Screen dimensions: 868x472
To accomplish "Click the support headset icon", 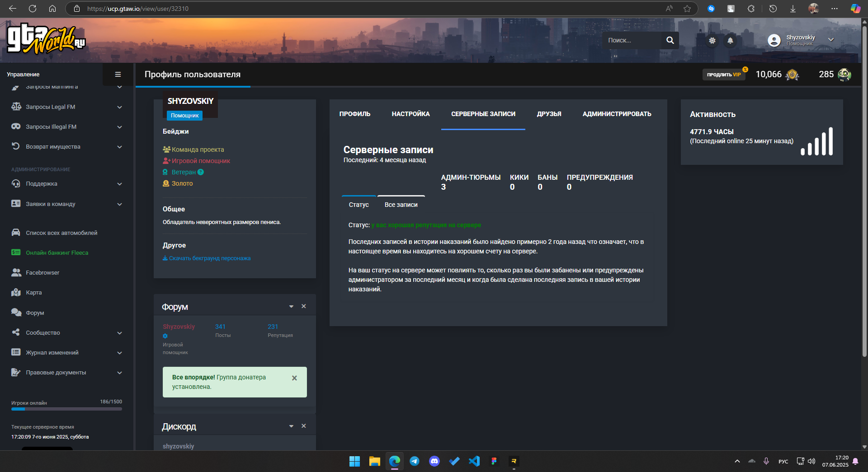I will pos(16,183).
